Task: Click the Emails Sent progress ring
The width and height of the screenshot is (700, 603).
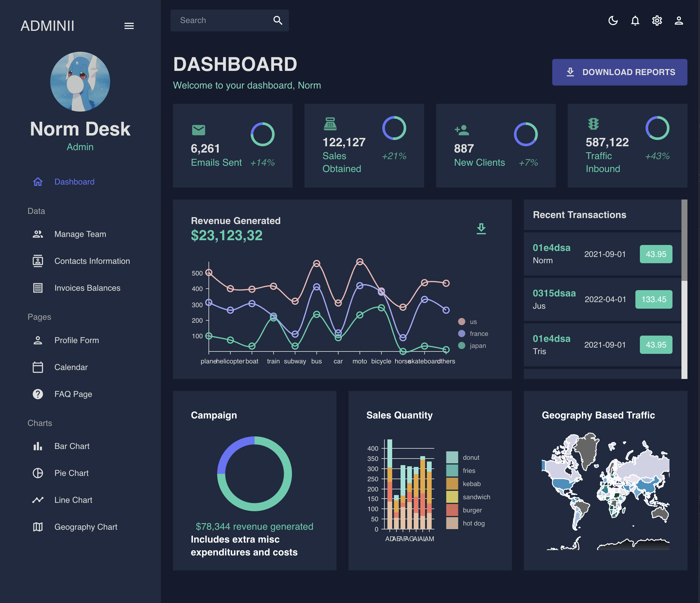Action: click(x=263, y=134)
